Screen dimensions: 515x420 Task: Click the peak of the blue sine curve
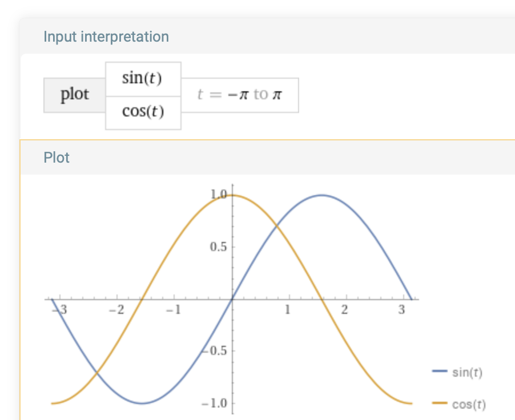click(x=322, y=195)
